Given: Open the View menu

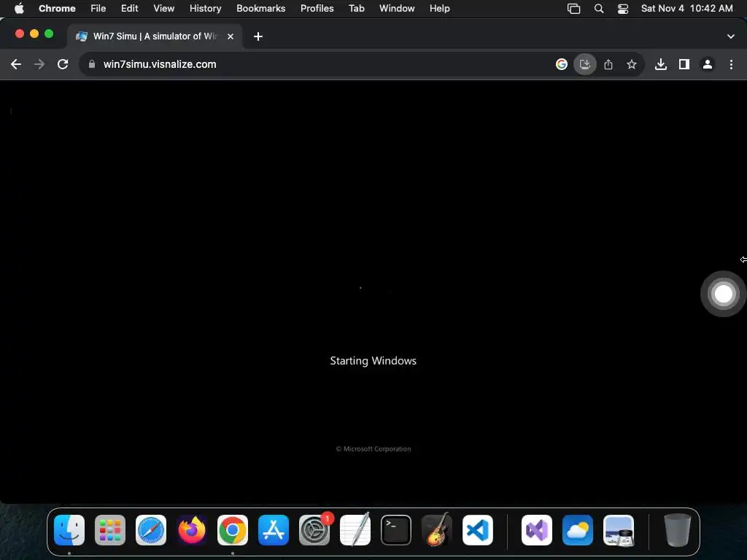Looking at the screenshot, I should [164, 9].
